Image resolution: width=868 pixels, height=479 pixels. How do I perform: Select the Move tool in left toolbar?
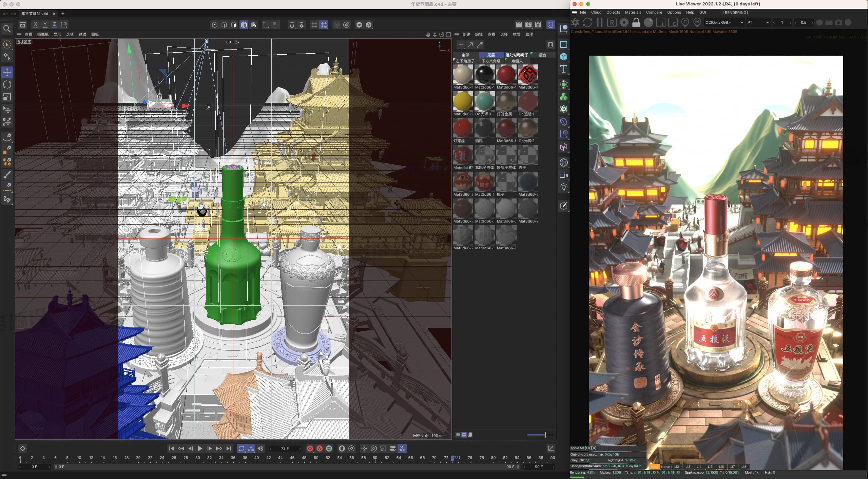[x=7, y=72]
